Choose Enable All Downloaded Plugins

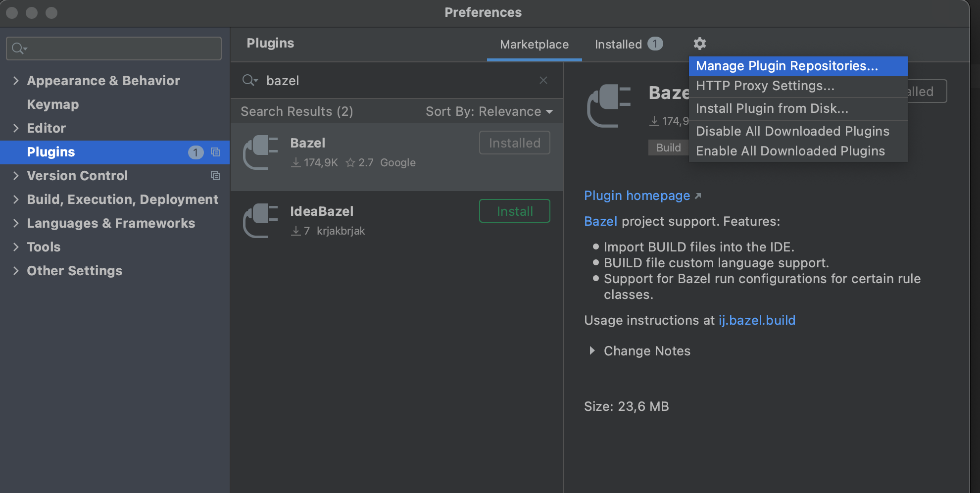798,151
